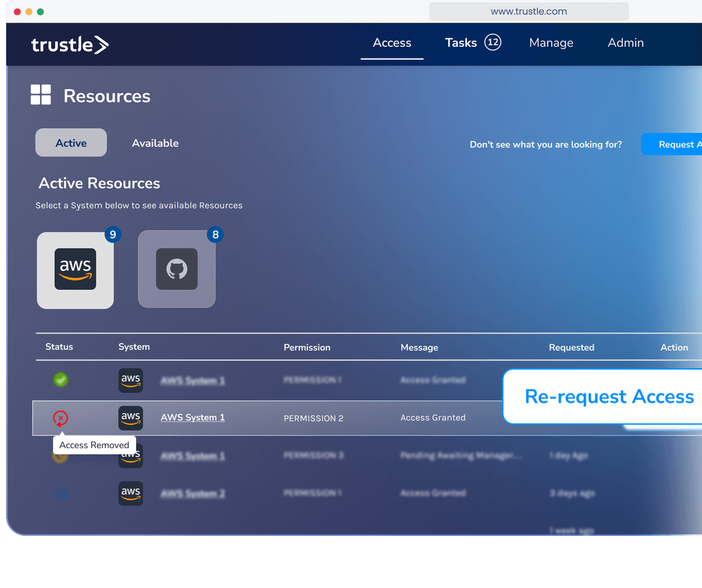Open AWS System 1 link for Permission 2
This screenshot has height=588, width=702.
pyautogui.click(x=193, y=417)
